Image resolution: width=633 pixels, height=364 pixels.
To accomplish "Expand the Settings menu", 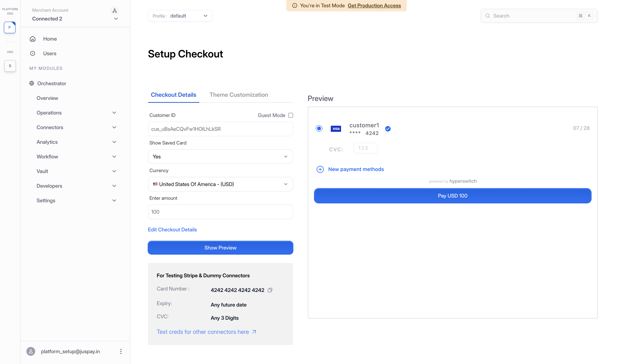I will pyautogui.click(x=114, y=200).
